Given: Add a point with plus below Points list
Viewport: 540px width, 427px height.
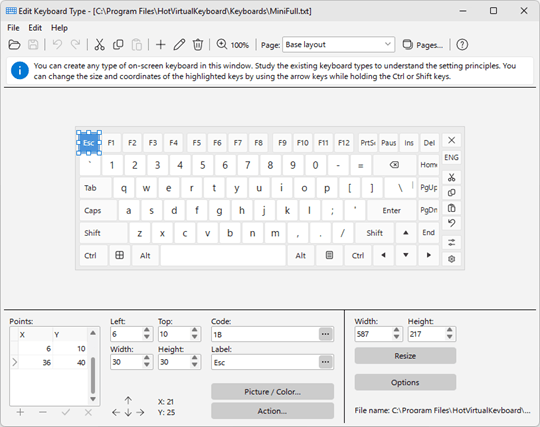Looking at the screenshot, I should [20, 412].
